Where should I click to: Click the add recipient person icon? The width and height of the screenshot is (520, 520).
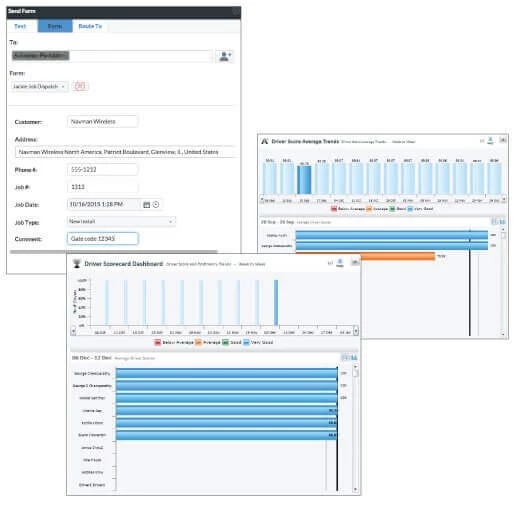click(x=225, y=56)
